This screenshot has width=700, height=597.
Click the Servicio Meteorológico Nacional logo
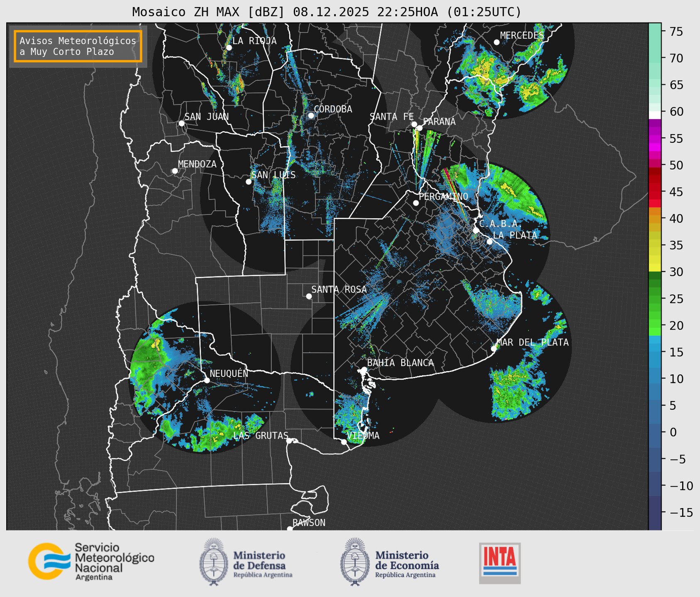pos(91,562)
